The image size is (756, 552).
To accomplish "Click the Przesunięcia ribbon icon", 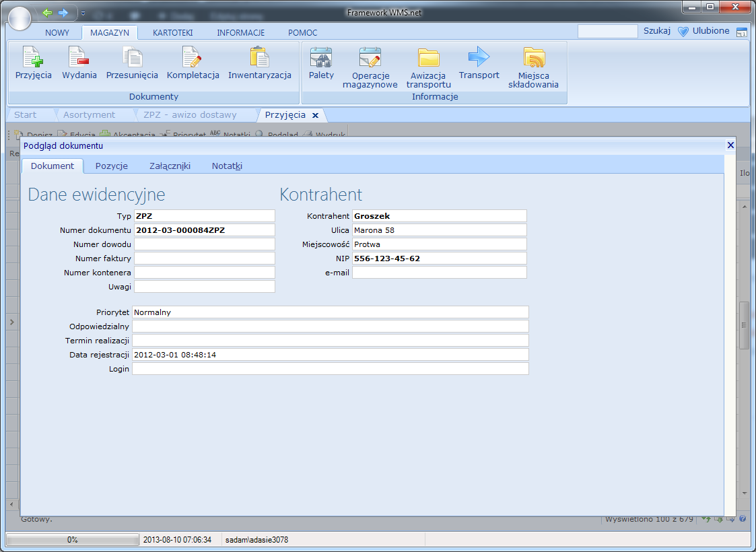I will pos(132,64).
